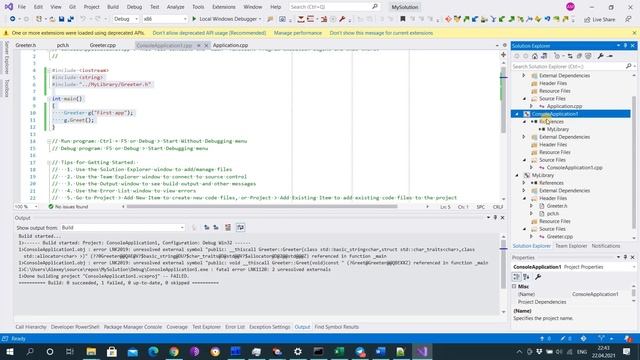Viewport: 640px width, 360px height.
Task: Switch to the Greeter.cpp editor tab
Action: pyautogui.click(x=103, y=45)
